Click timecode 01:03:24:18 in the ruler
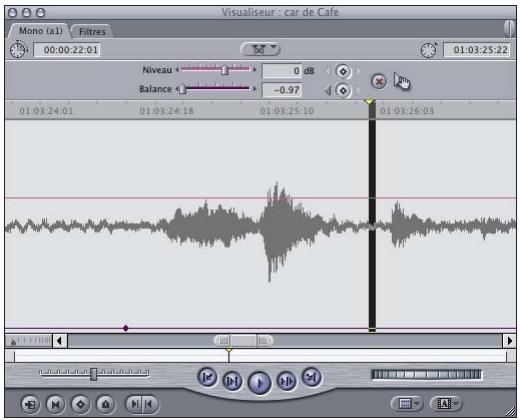Viewport: 520px width, 420px height. [x=166, y=111]
